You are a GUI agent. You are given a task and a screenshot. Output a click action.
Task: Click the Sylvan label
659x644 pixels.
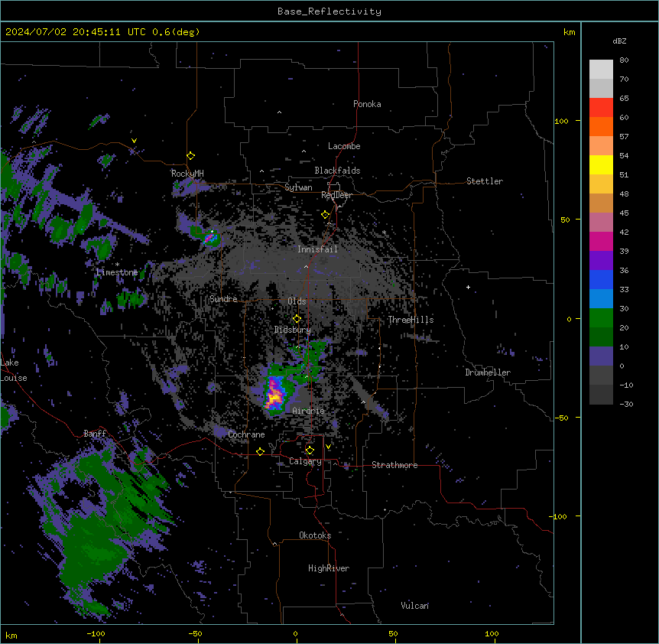coord(298,187)
